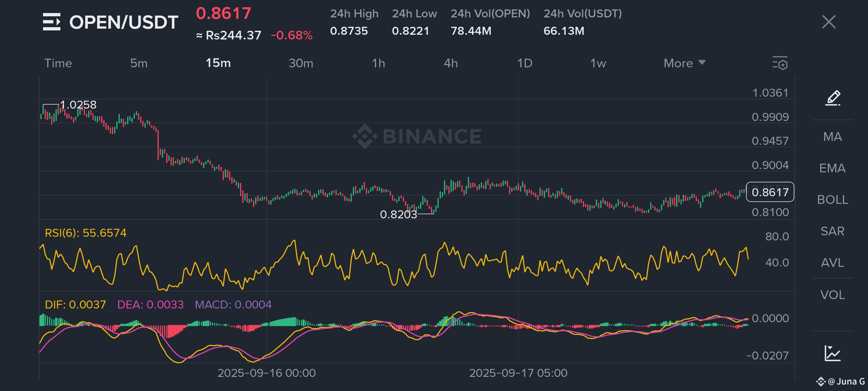The height and width of the screenshot is (391, 868).
Task: Open chart settings icon beside More
Action: coord(780,63)
